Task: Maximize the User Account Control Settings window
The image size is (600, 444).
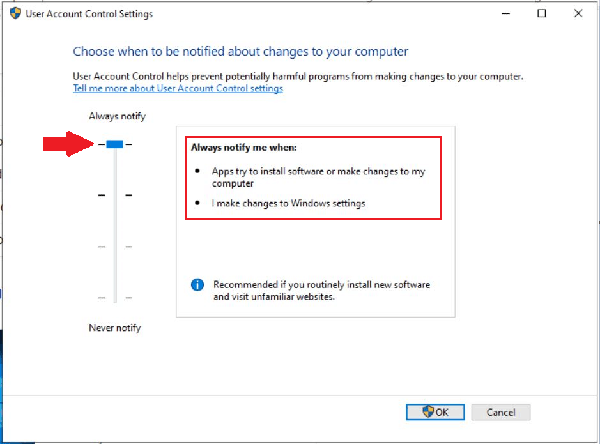Action: [541, 15]
